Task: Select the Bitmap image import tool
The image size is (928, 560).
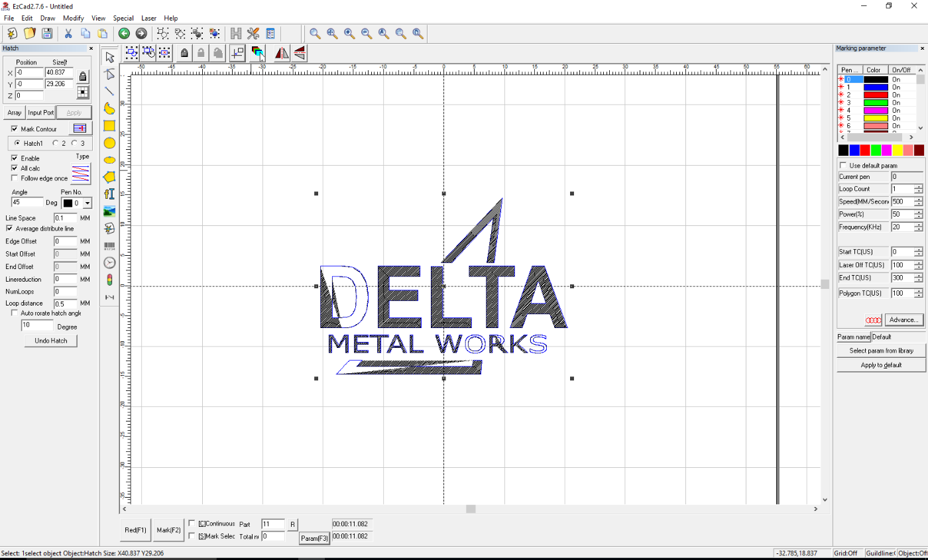Action: [x=110, y=211]
